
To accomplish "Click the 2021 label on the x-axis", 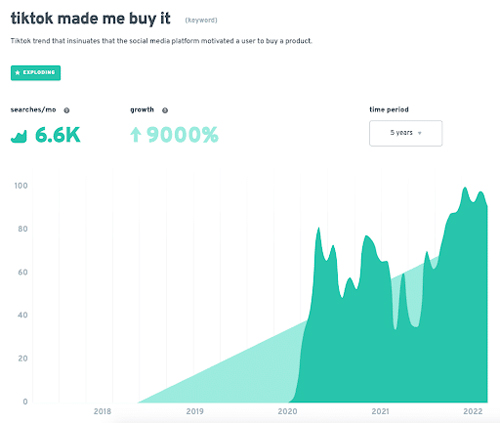I will coord(380,411).
